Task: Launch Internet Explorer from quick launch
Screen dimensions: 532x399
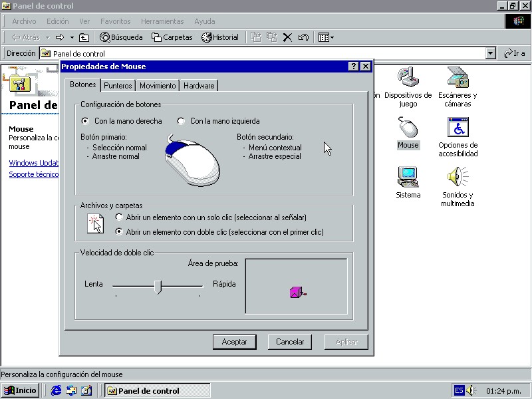Action: 56,390
